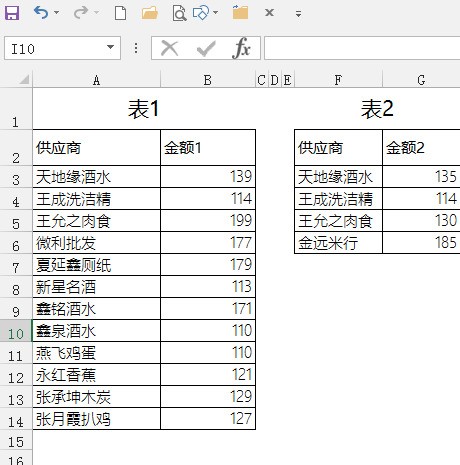The width and height of the screenshot is (460, 465).
Task: Click the Redo arrow icon
Action: [x=81, y=13]
